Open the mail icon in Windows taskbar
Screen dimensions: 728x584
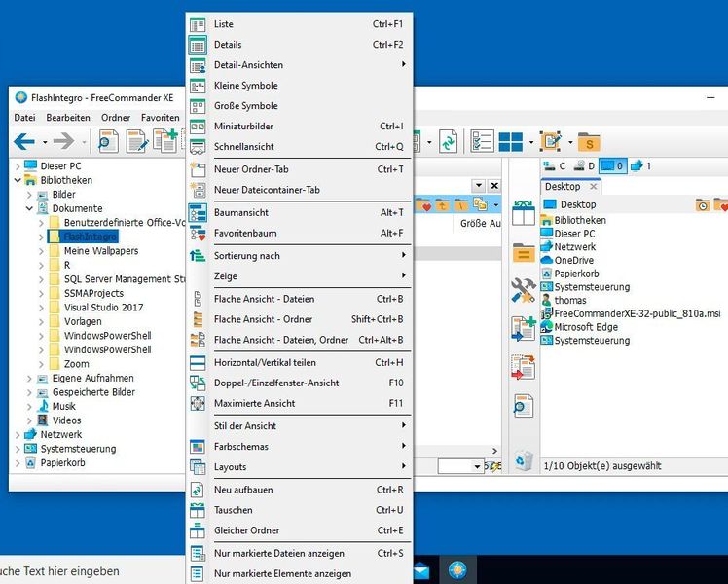[x=421, y=571]
